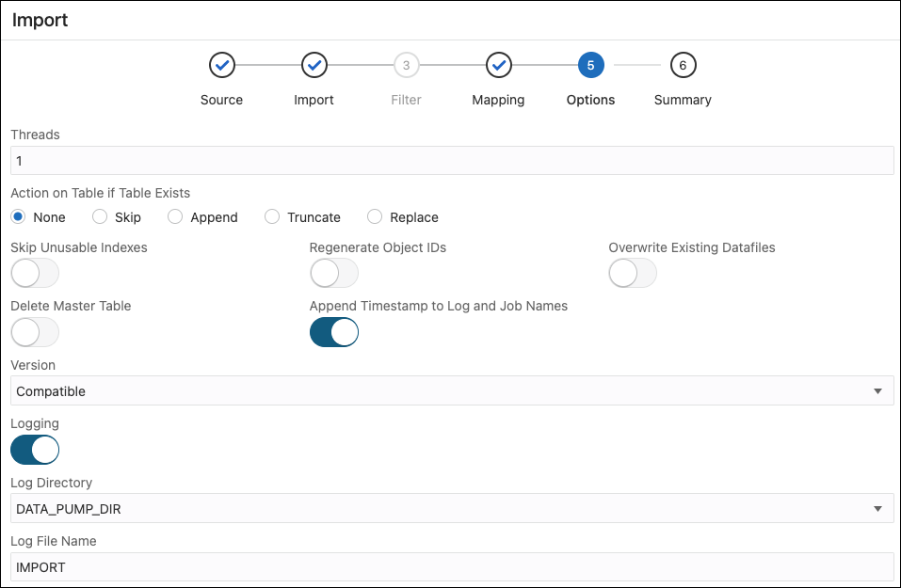Click the Mapping step checkmark icon
The height and width of the screenshot is (588, 901).
[x=498, y=65]
